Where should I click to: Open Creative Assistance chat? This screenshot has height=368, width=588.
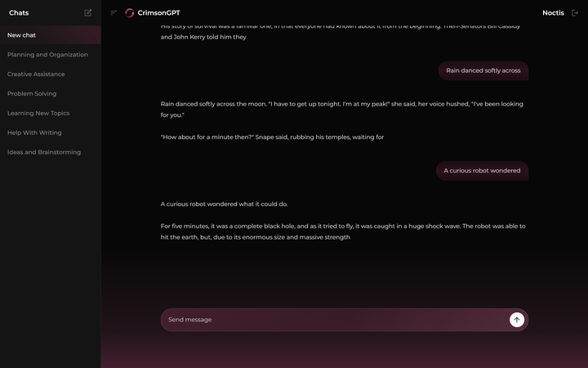36,74
